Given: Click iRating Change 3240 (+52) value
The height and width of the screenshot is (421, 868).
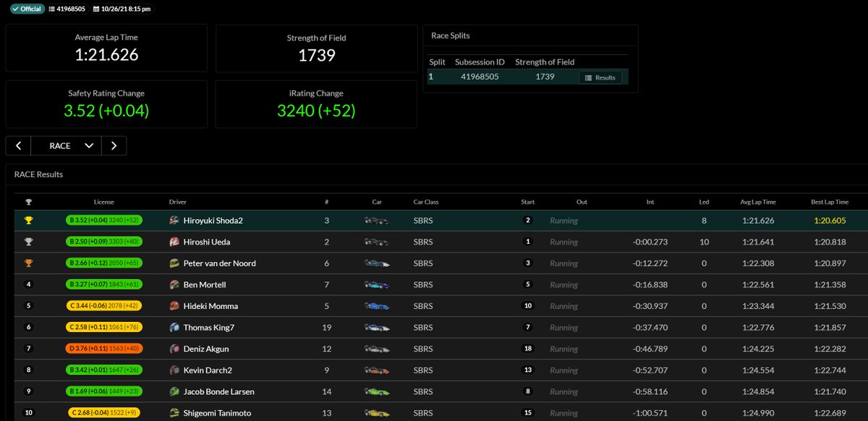Looking at the screenshot, I should (316, 111).
